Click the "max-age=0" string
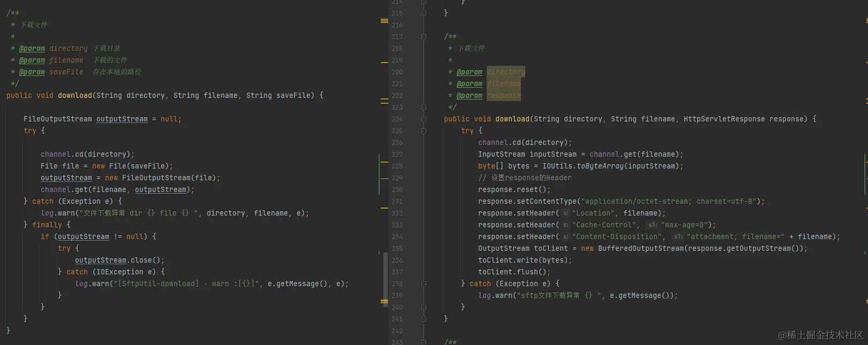This screenshot has height=345, width=868. click(685, 225)
